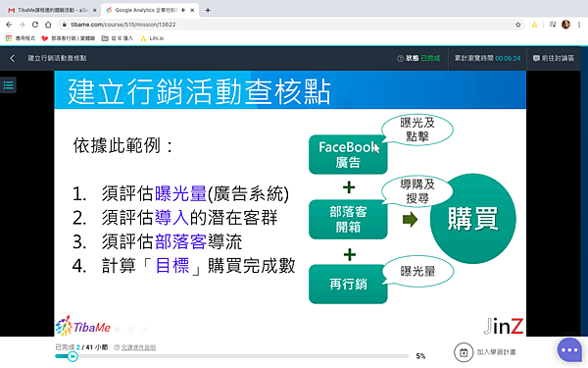Image resolution: width=588 pixels, height=368 pixels.
Task: Click the 再行銷 box in the slide
Action: click(x=348, y=285)
